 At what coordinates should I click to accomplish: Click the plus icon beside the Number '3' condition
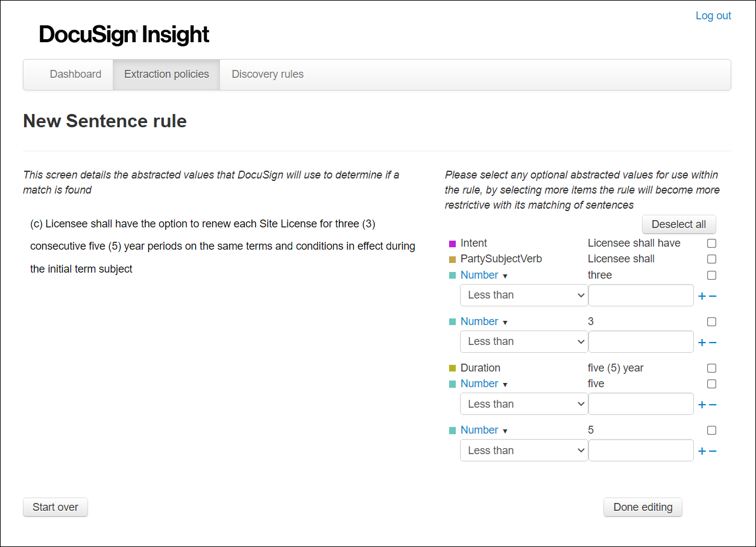[x=701, y=342]
